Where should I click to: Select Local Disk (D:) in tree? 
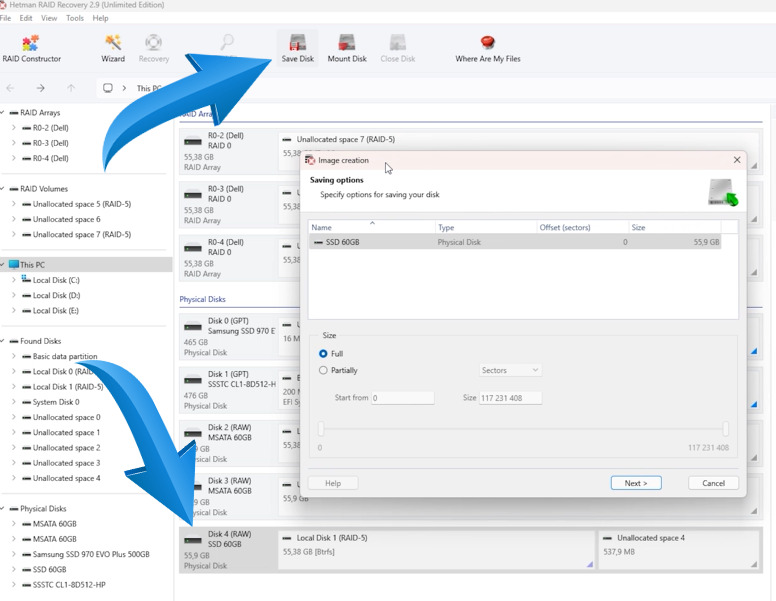[56, 296]
